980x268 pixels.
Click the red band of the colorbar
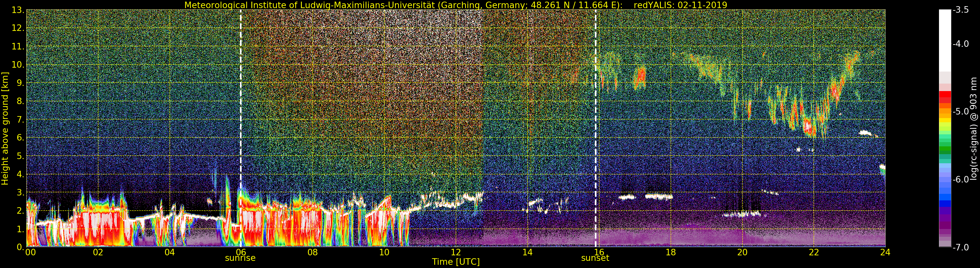945,97
